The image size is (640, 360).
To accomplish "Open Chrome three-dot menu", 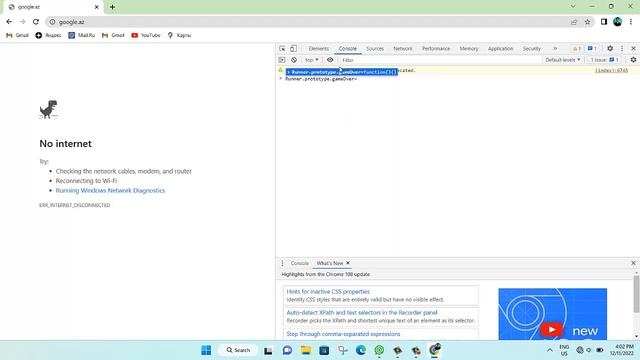I will [631, 22].
